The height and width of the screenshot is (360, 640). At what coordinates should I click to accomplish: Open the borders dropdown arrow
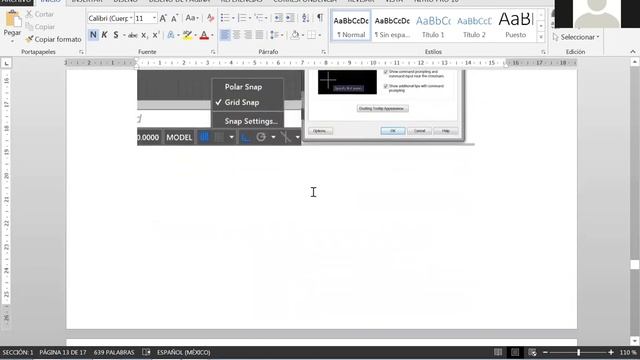[320, 36]
